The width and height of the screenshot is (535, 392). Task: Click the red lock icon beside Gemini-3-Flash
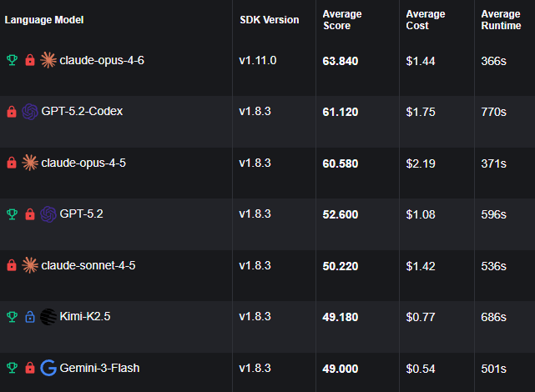click(x=30, y=368)
